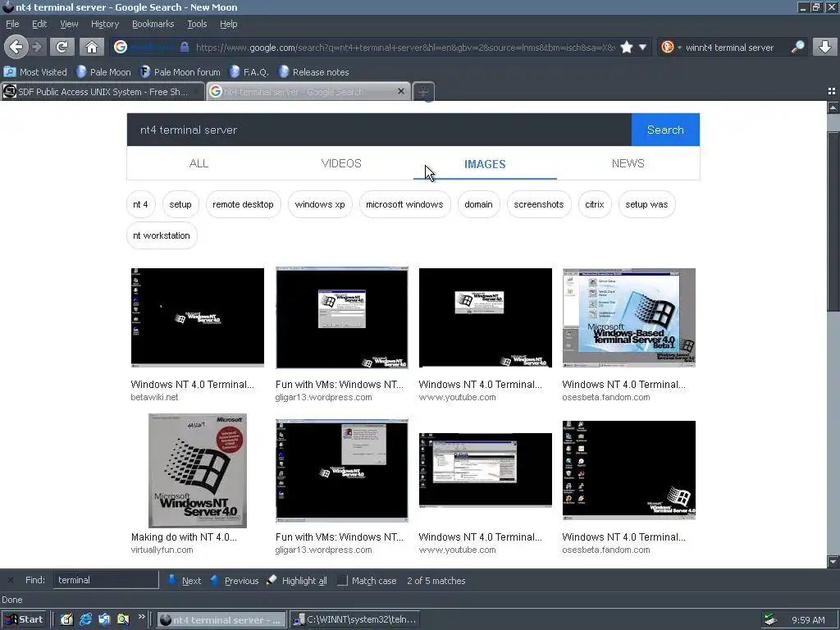The height and width of the screenshot is (630, 840).
Task: Click the Google search text field
Action: [x=379, y=130]
